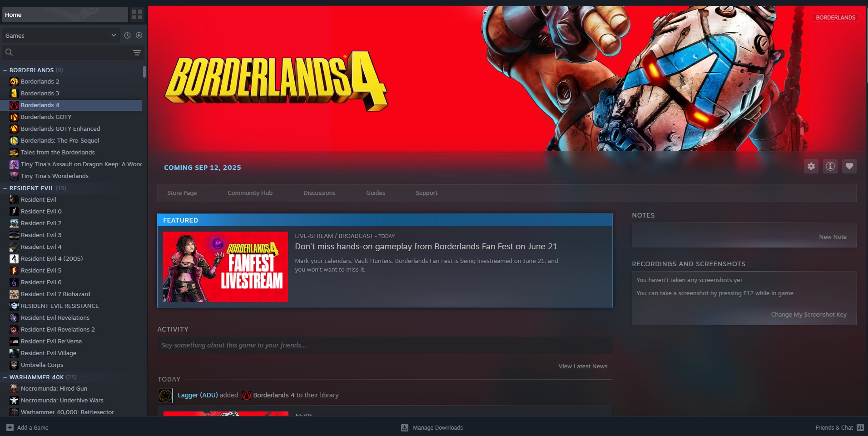The width and height of the screenshot is (868, 436).
Task: Click Add a Game text
Action: pyautogui.click(x=33, y=427)
